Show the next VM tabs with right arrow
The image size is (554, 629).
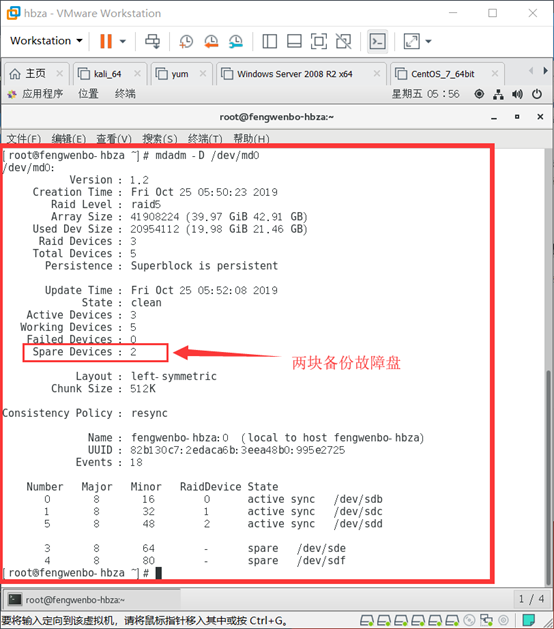pos(546,71)
